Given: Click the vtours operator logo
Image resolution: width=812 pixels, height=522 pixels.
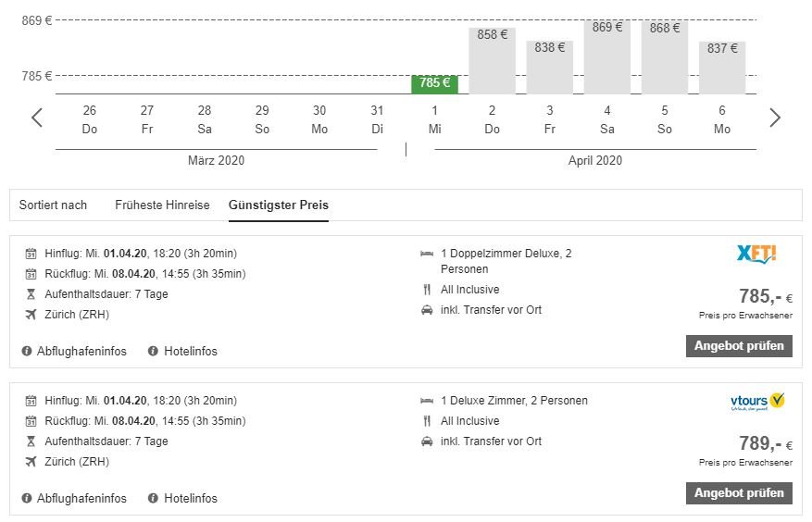Looking at the screenshot, I should point(756,402).
